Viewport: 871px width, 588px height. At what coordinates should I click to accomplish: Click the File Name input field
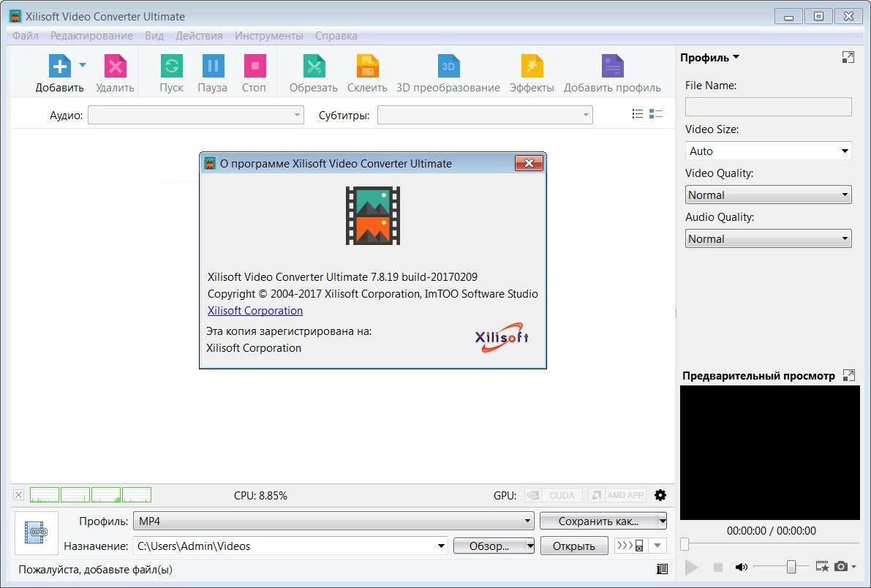coord(768,107)
